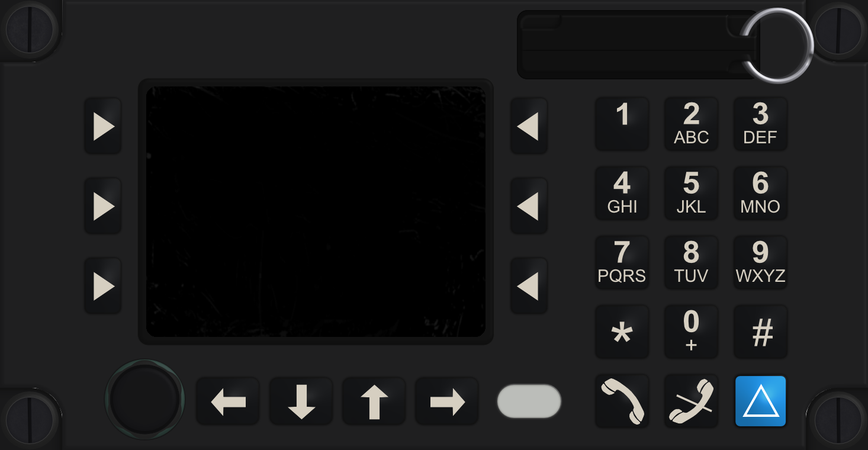Click the gray oval button
Image resolution: width=868 pixels, height=450 pixels.
point(529,401)
